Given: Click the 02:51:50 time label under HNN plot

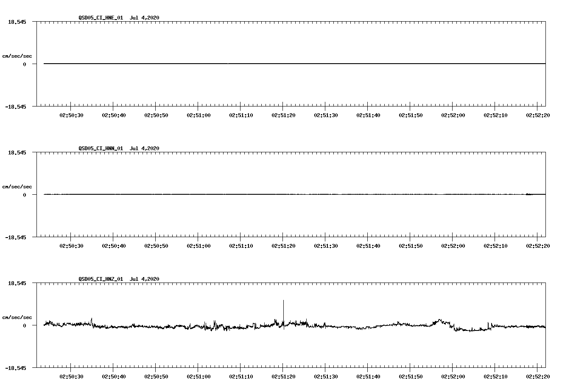Looking at the screenshot, I should pyautogui.click(x=411, y=246).
